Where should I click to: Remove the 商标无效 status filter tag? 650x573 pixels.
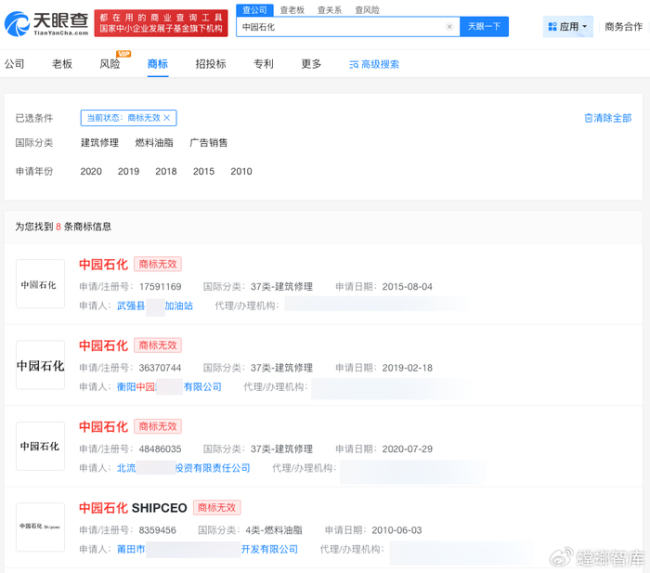pyautogui.click(x=167, y=118)
